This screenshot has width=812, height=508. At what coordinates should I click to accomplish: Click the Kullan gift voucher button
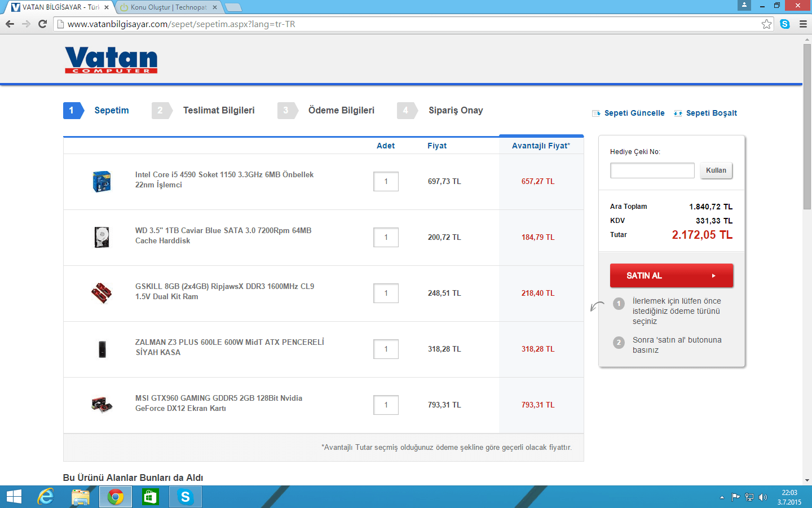[716, 170]
